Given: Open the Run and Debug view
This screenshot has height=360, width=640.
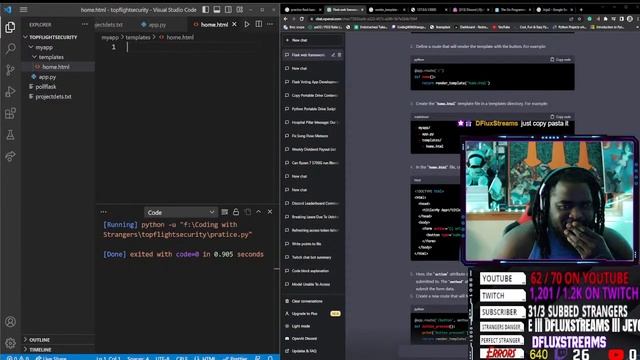Looking at the screenshot, I should coord(10,91).
